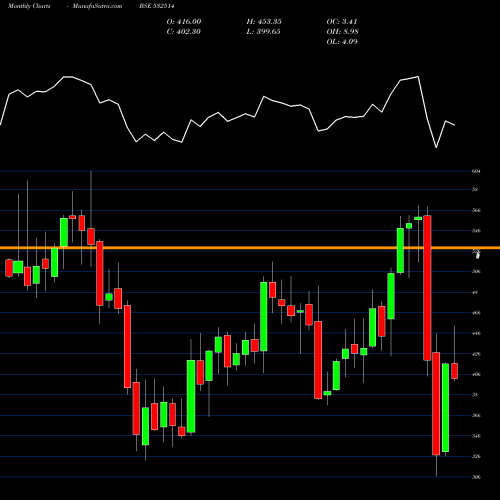Click the "MunafaSutra.com" site label
This screenshot has width=500, height=500.
(97, 6)
